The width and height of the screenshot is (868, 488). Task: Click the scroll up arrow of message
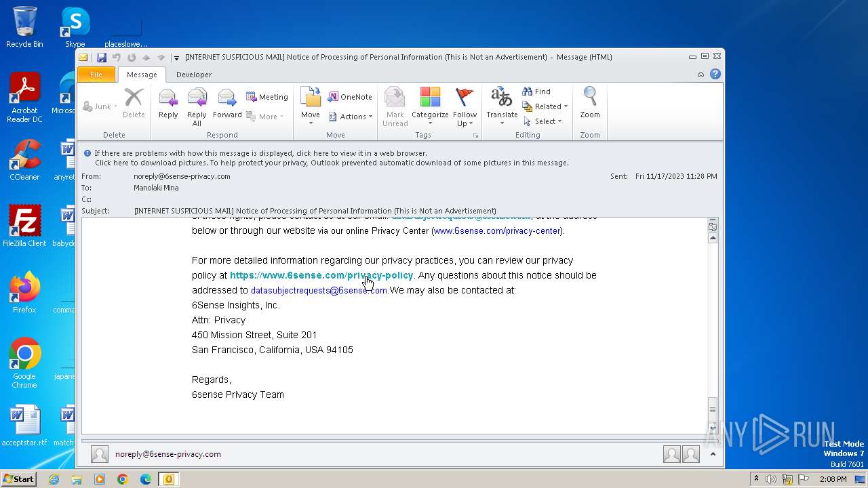(x=713, y=238)
